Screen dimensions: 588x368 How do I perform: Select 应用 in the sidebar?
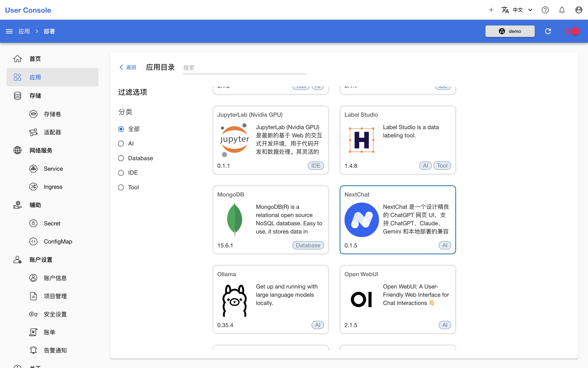(52, 77)
